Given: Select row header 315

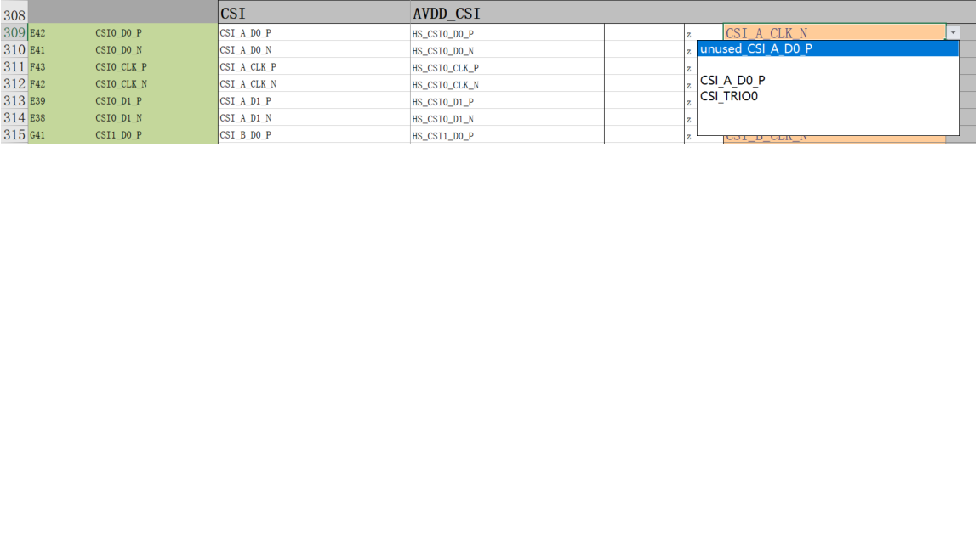Looking at the screenshot, I should tap(14, 134).
